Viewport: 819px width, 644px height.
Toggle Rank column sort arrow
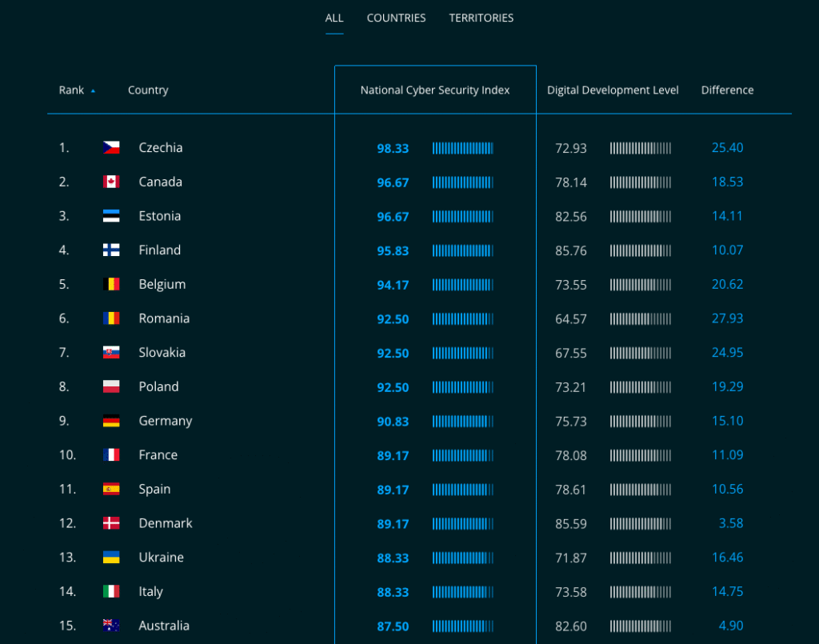click(93, 91)
